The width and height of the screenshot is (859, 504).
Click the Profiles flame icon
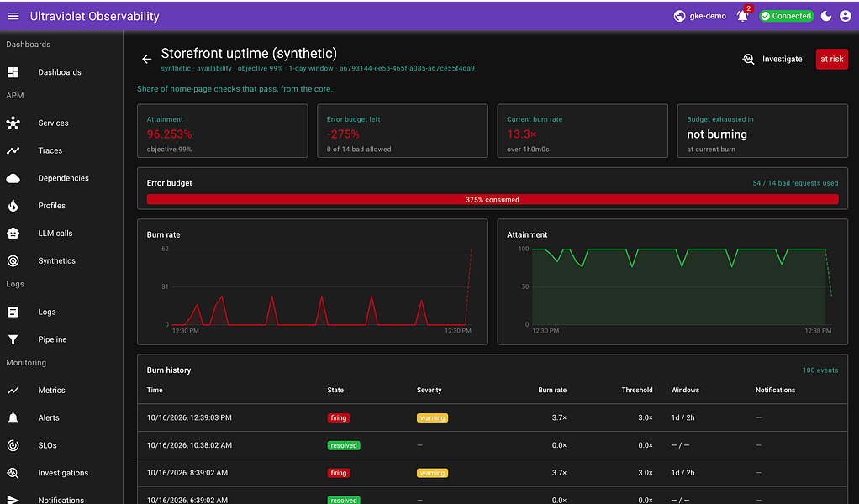pyautogui.click(x=13, y=206)
